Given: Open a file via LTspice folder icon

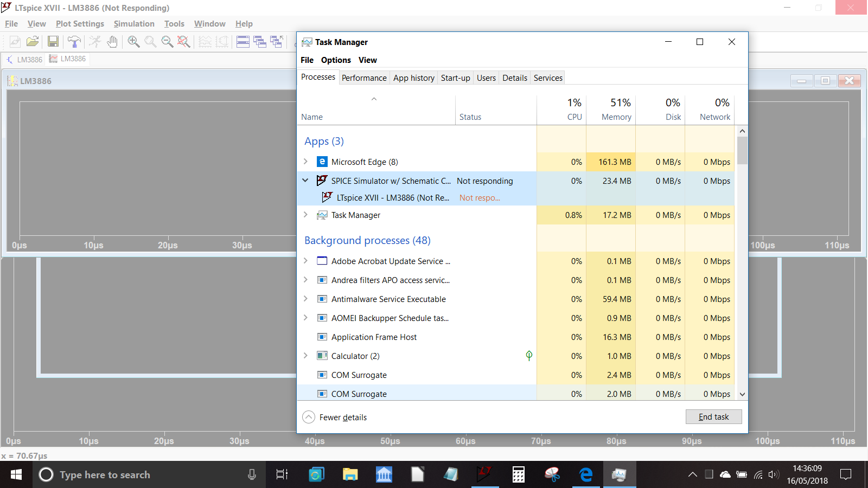Looking at the screenshot, I should [x=33, y=42].
